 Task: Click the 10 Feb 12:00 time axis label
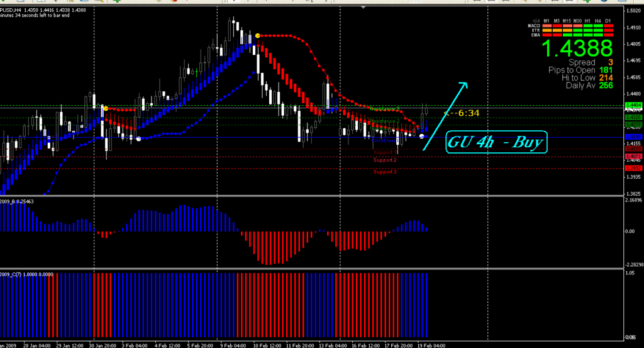point(267,345)
